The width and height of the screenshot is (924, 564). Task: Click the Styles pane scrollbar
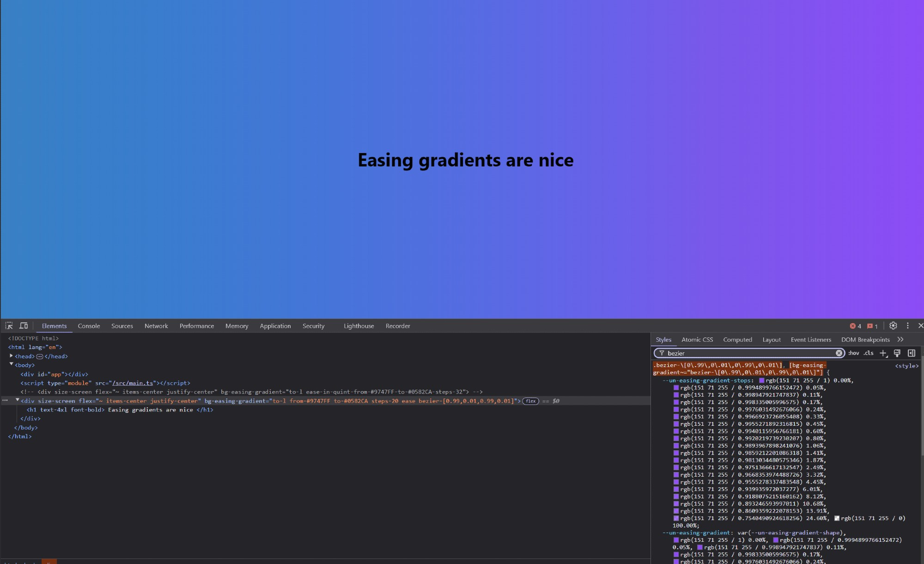click(922, 407)
